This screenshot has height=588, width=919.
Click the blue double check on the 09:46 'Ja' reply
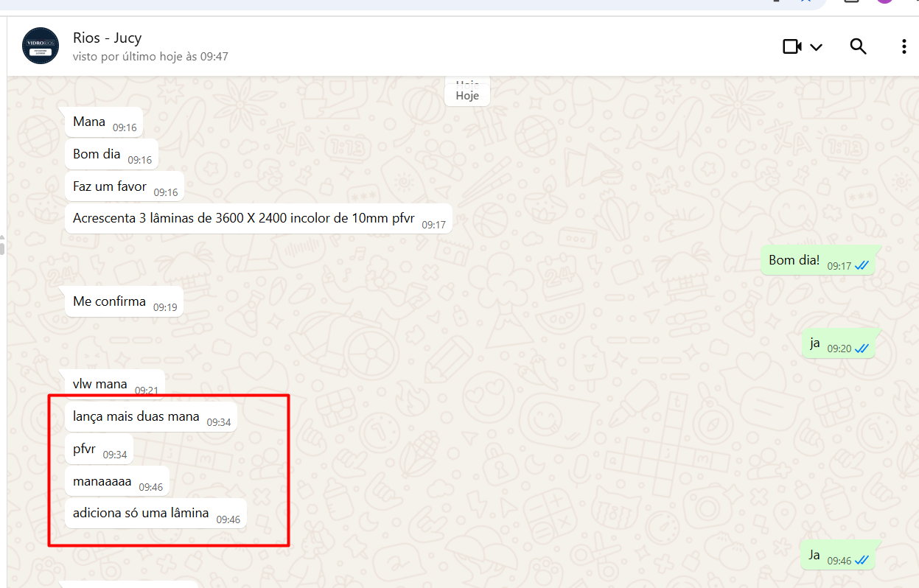862,561
